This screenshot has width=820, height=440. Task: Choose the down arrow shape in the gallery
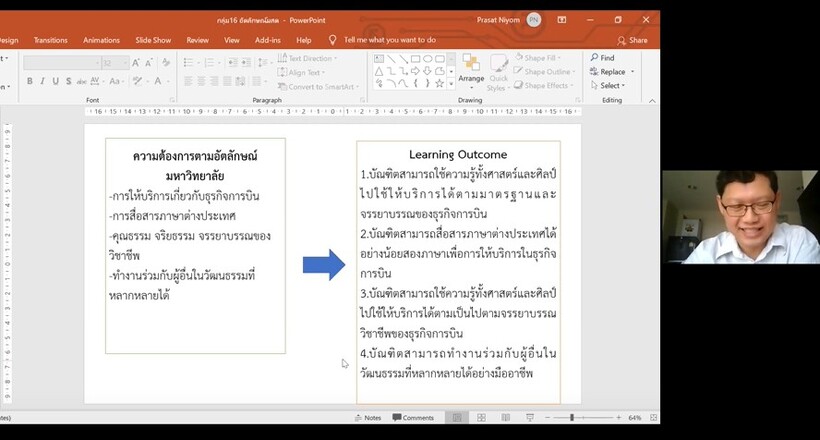[428, 71]
